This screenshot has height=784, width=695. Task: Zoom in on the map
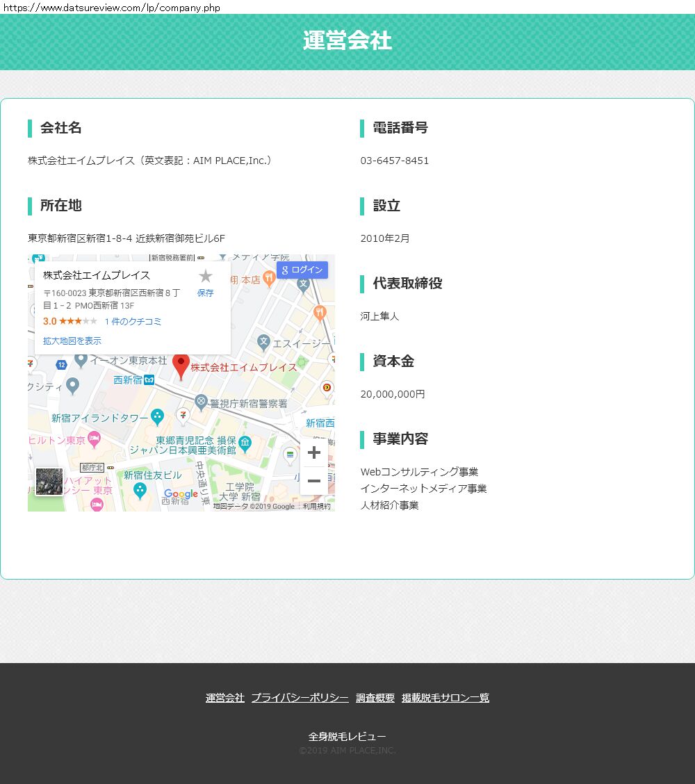click(x=313, y=452)
